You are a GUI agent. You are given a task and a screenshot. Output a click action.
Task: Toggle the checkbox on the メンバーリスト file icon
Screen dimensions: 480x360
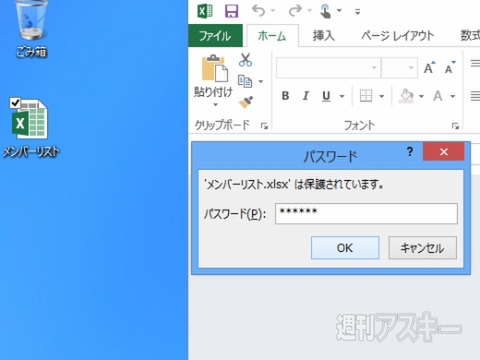(x=15, y=103)
